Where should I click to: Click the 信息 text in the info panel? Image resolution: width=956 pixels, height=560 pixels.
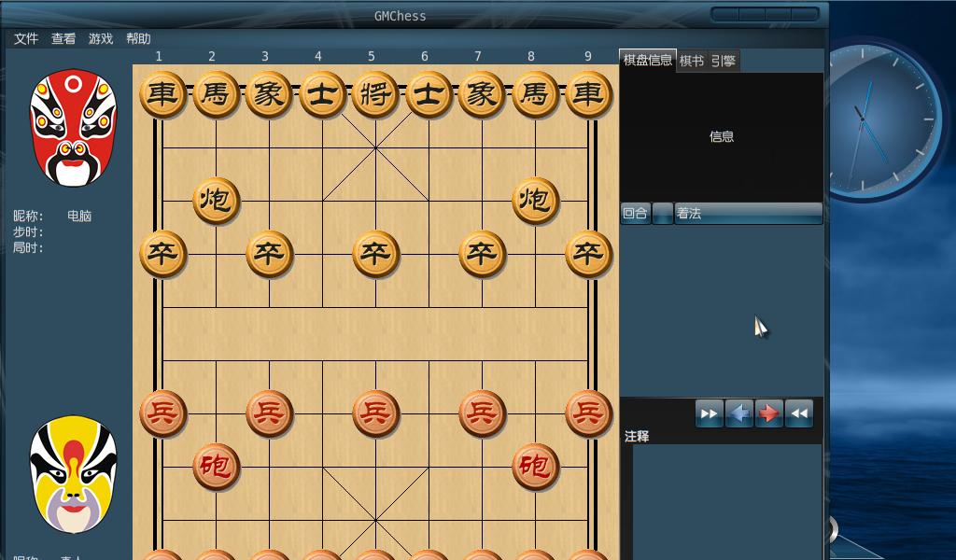(722, 136)
